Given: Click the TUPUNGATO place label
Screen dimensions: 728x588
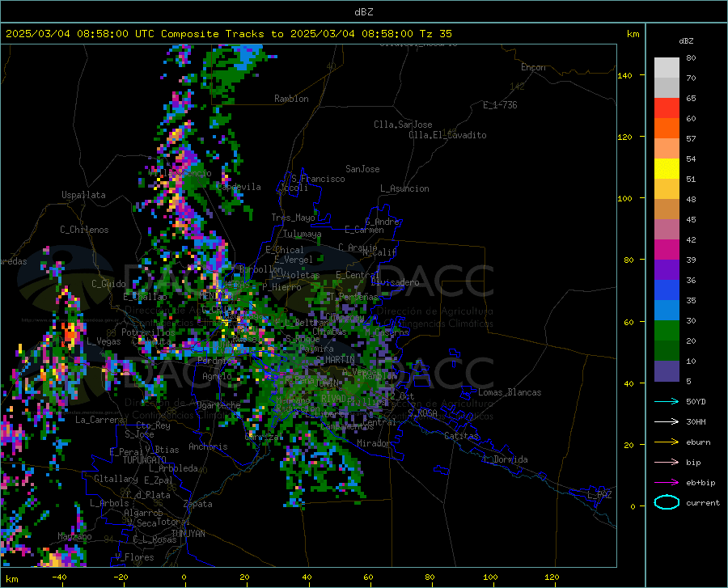Looking at the screenshot, I should point(145,460).
